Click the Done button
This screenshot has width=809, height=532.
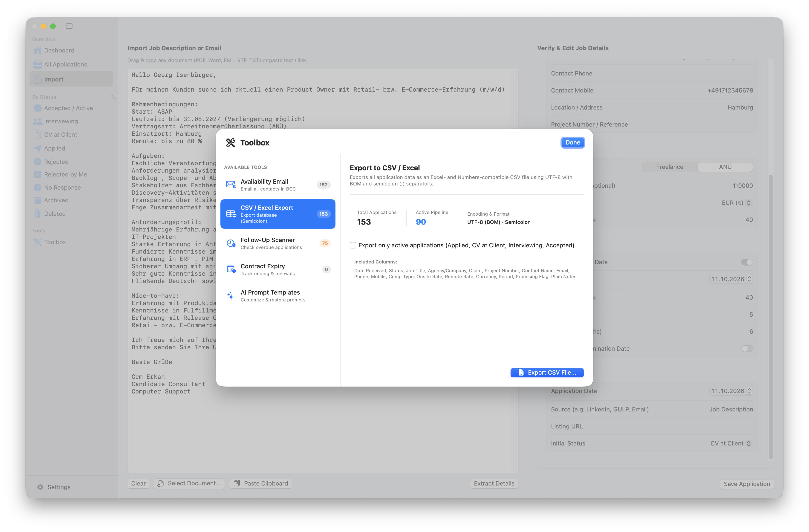(x=573, y=142)
